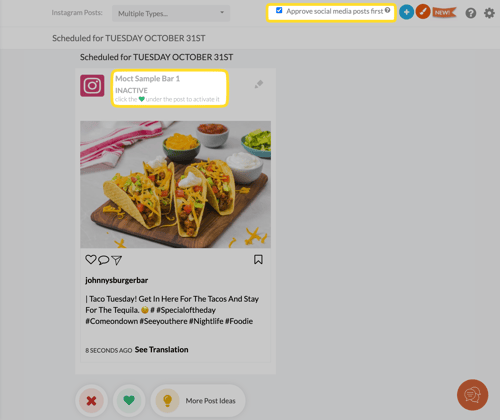Image resolution: width=500 pixels, height=420 pixels.
Task: Click the blue plus add post icon
Action: pos(406,12)
